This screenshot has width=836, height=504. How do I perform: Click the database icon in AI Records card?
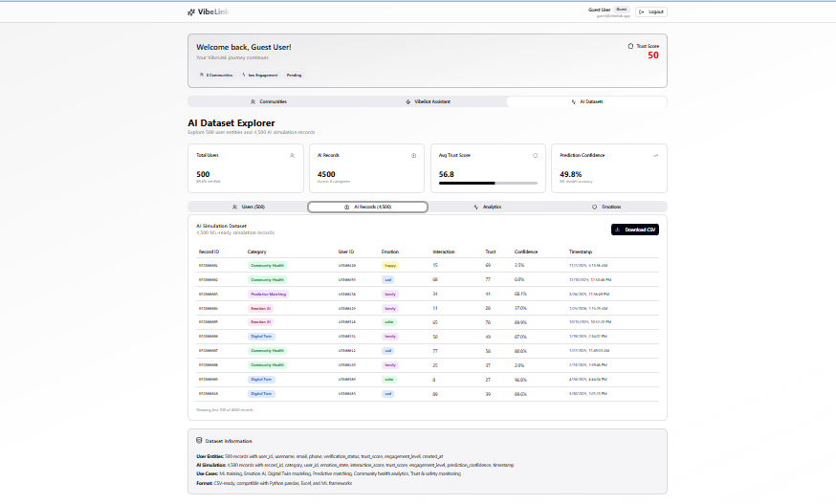(x=414, y=155)
